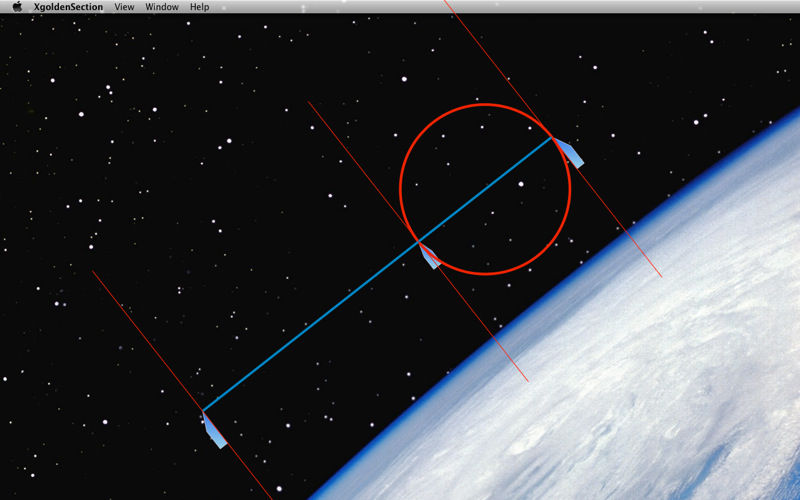This screenshot has width=800, height=500.
Task: Open the View menu
Action: click(124, 7)
